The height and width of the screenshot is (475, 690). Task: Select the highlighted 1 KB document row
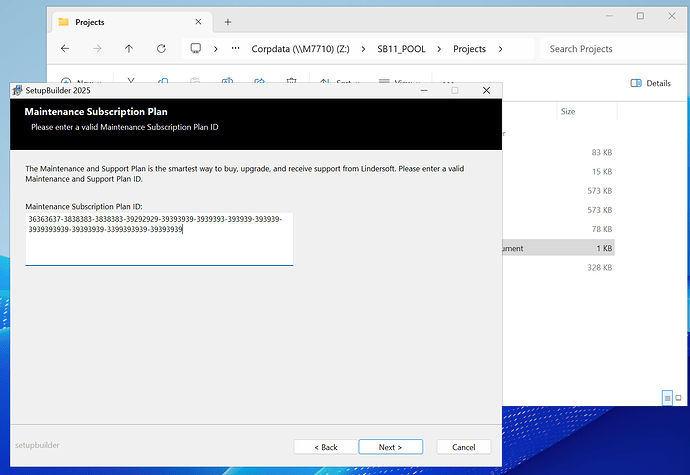[x=558, y=248]
